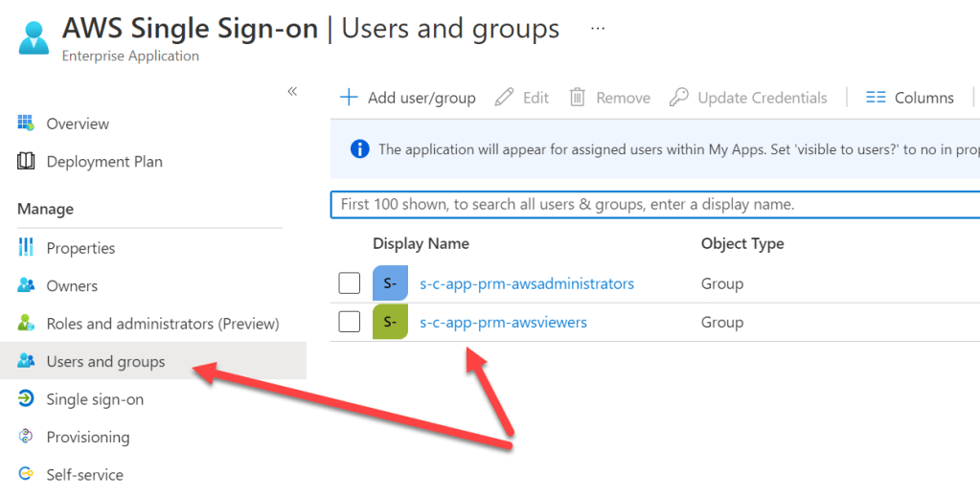This screenshot has height=496, width=980.
Task: Click the Provisioning icon in sidebar
Action: pyautogui.click(x=26, y=437)
